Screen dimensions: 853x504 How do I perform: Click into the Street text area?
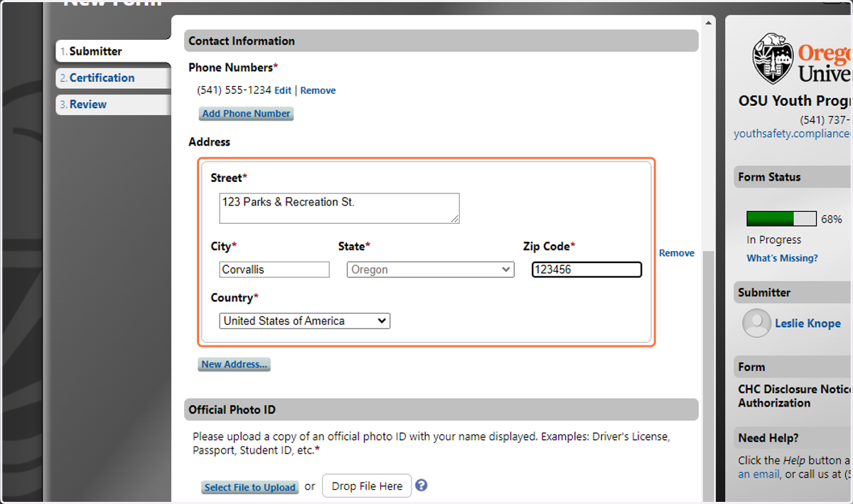pyautogui.click(x=339, y=208)
